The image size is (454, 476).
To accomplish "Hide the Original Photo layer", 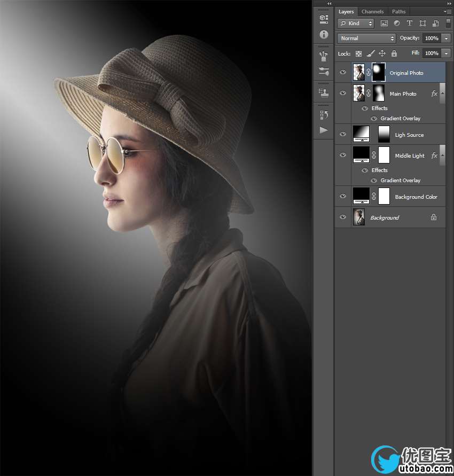I will pos(343,72).
